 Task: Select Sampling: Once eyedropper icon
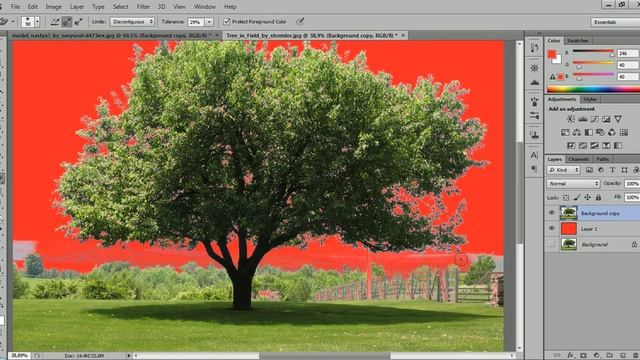[x=67, y=22]
